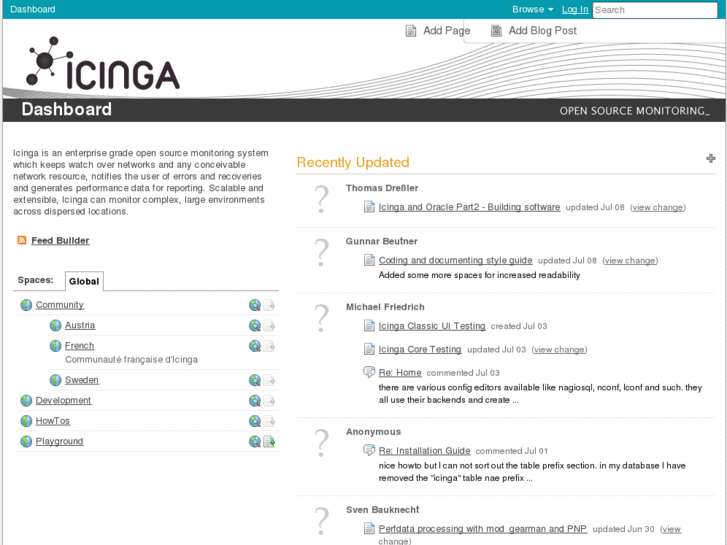Click add page icon in Community row
Viewport: 727px width, 545px height.
[x=269, y=305]
